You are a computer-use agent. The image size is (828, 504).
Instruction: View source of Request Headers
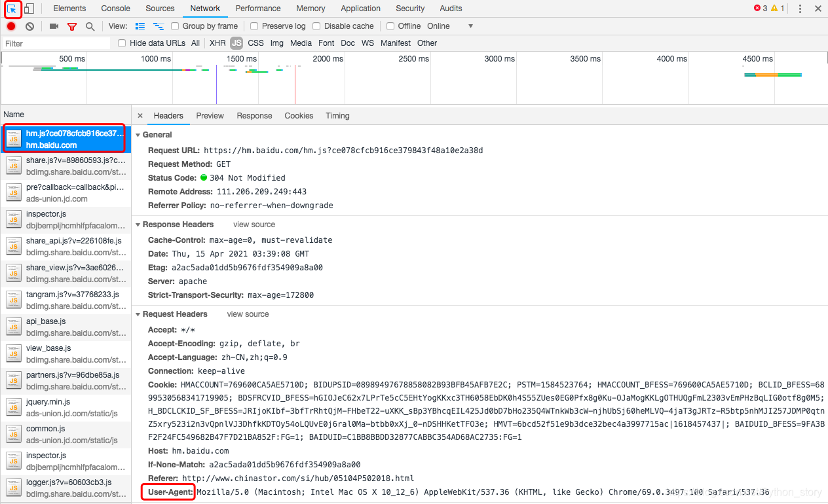point(248,314)
